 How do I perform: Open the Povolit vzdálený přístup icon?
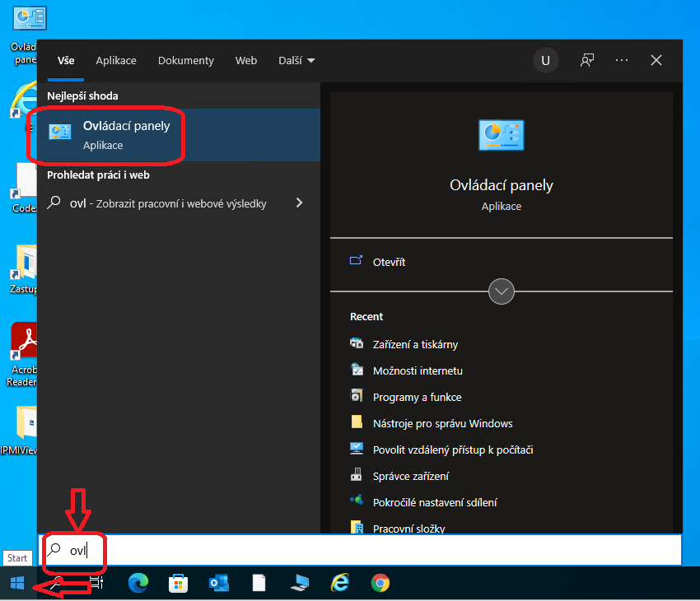(357, 449)
